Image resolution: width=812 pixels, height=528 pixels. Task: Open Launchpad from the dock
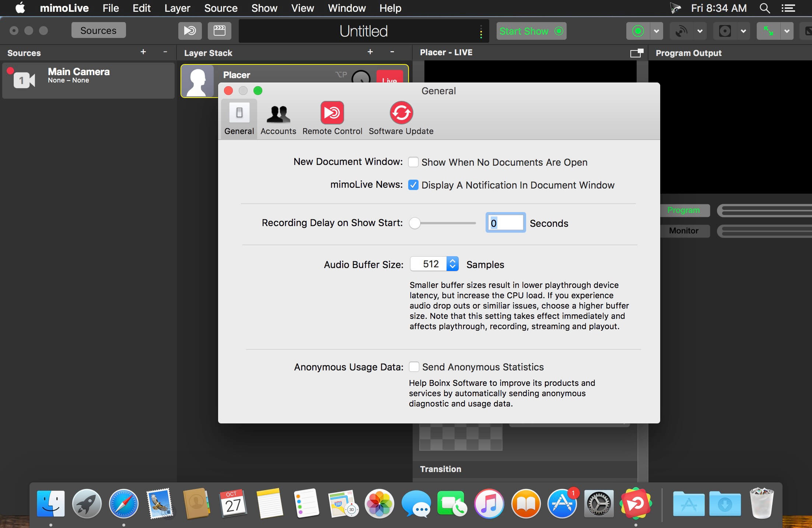click(87, 503)
